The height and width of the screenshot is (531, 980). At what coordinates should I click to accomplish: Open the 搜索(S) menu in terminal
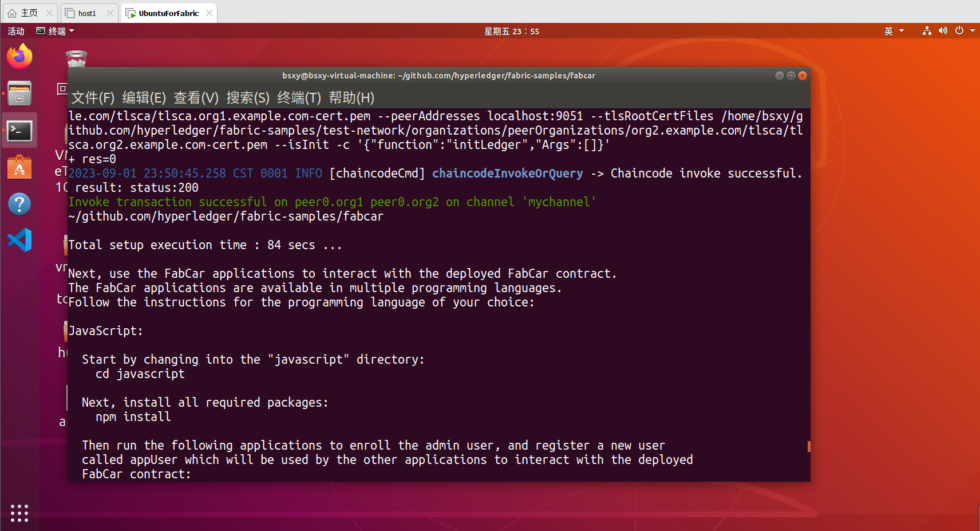click(247, 98)
